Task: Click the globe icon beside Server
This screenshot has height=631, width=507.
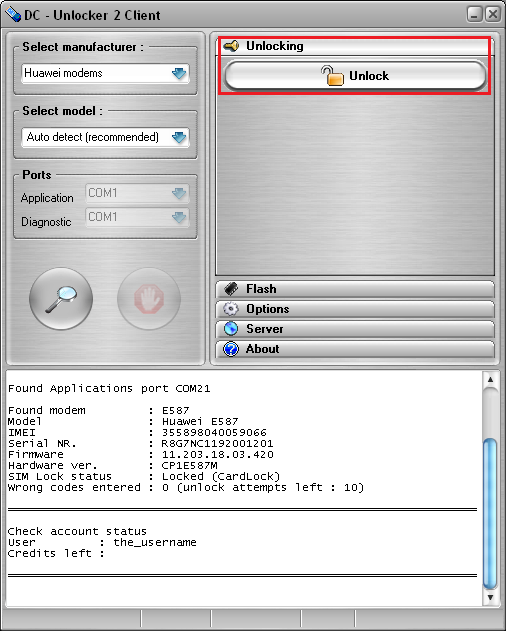Action: point(231,329)
